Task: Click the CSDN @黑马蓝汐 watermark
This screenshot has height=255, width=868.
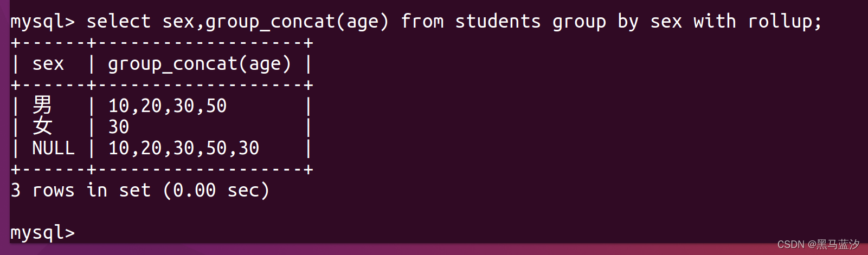Action: [x=818, y=245]
